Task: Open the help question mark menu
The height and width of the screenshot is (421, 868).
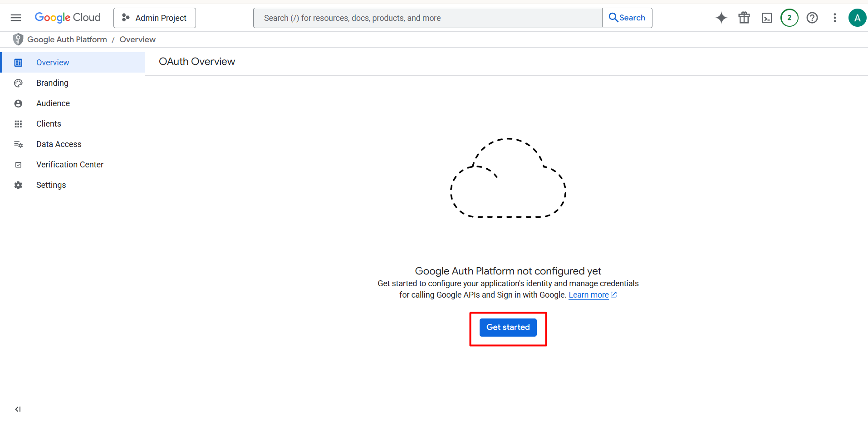Action: click(x=812, y=18)
